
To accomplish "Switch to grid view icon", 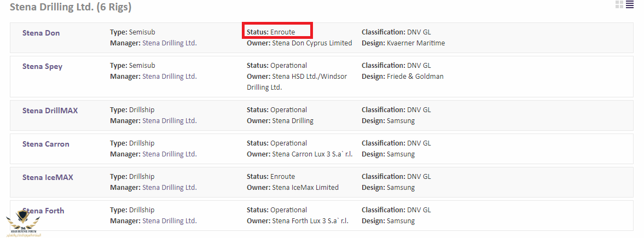I will click(619, 5).
